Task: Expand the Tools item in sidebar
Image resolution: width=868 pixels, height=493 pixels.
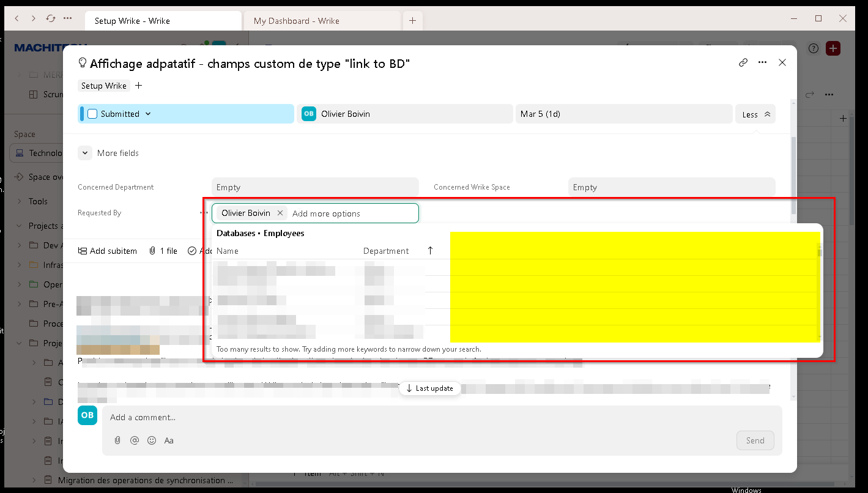Action: [x=19, y=201]
